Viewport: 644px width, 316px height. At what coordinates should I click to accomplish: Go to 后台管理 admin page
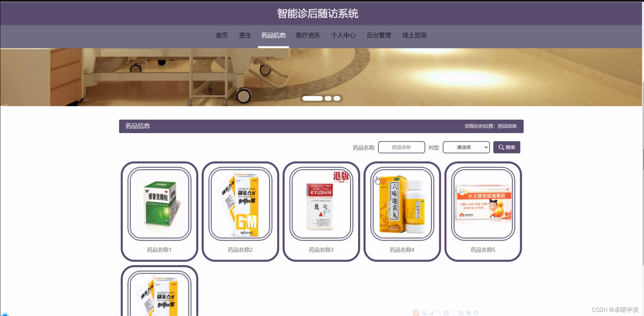click(379, 35)
